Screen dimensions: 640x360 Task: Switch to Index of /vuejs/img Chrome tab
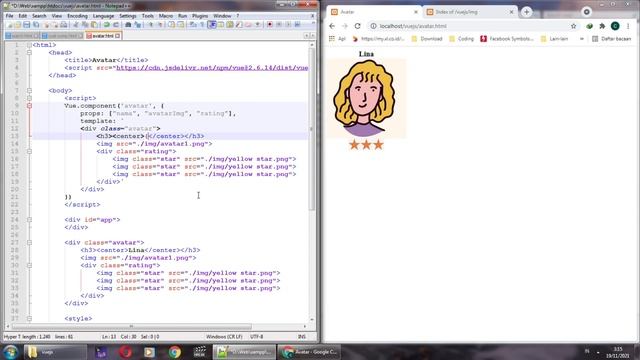(x=469, y=12)
